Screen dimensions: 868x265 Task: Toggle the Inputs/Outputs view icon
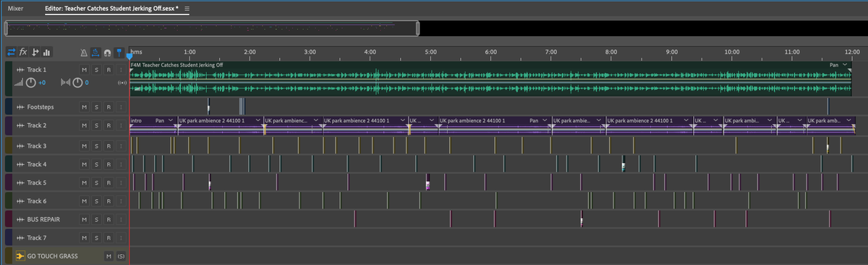point(12,52)
